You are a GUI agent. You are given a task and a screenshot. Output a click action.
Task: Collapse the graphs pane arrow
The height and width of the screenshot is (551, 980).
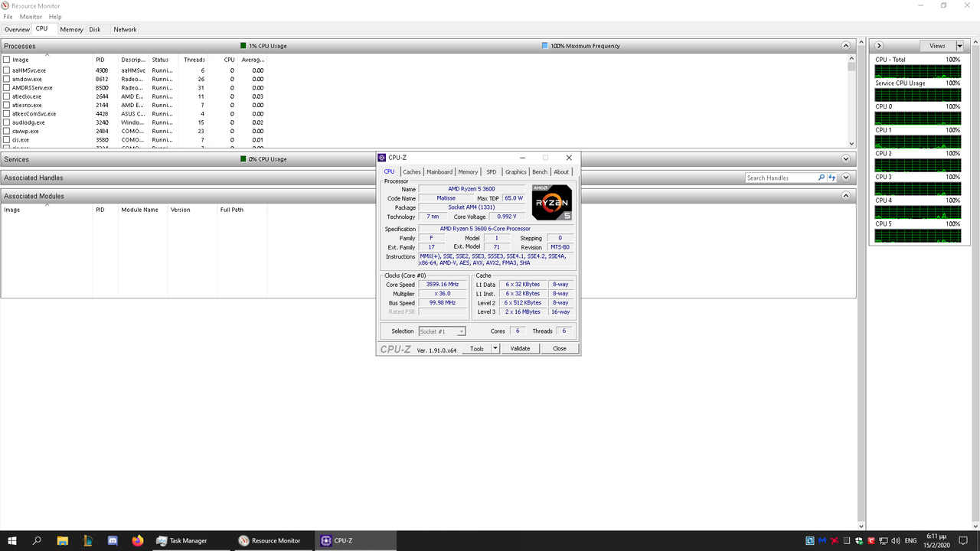[x=880, y=46]
